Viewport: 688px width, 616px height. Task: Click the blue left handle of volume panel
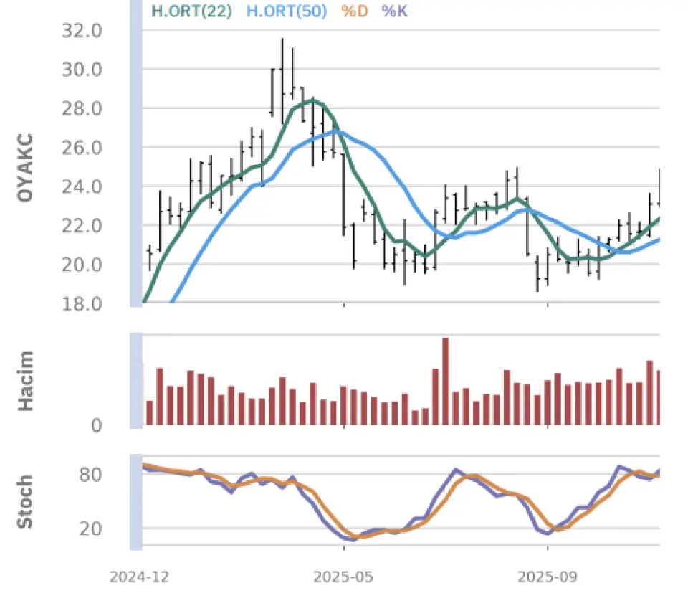coord(135,381)
